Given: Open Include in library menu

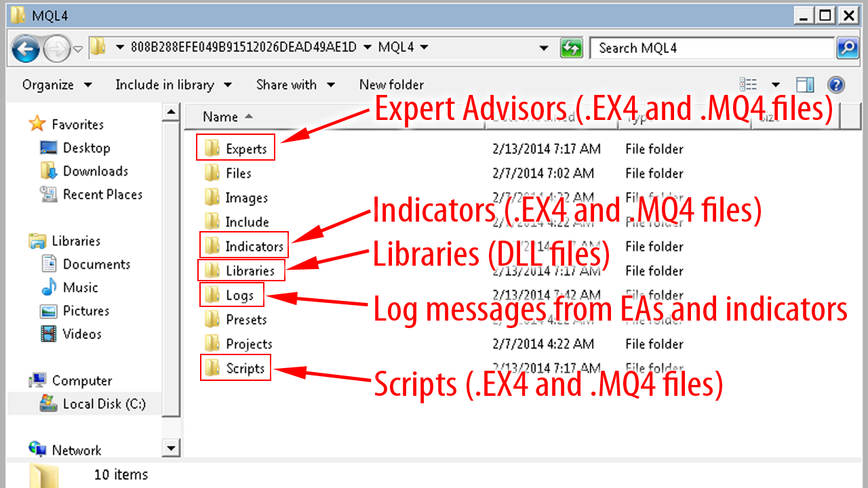Looking at the screenshot, I should [x=174, y=85].
